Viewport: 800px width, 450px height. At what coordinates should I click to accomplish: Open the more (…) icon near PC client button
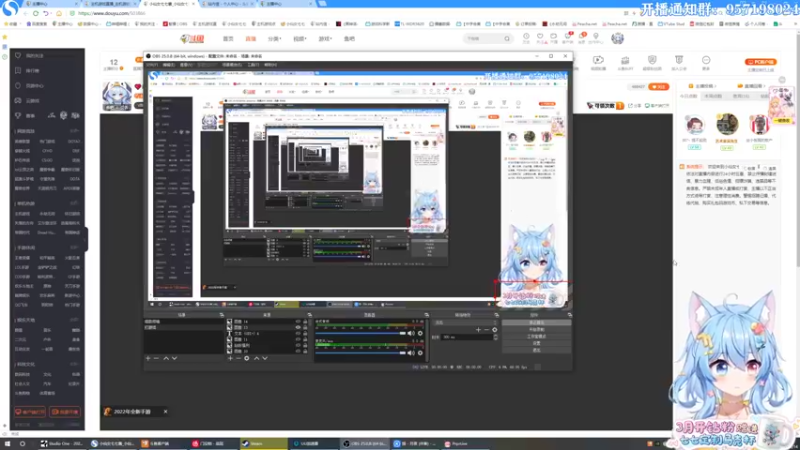pyautogui.click(x=706, y=60)
